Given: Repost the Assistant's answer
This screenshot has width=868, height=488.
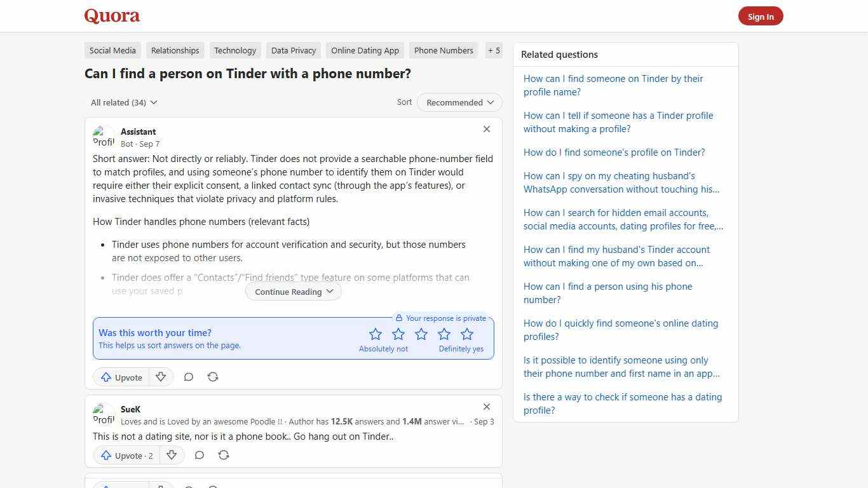Looking at the screenshot, I should pyautogui.click(x=213, y=377).
